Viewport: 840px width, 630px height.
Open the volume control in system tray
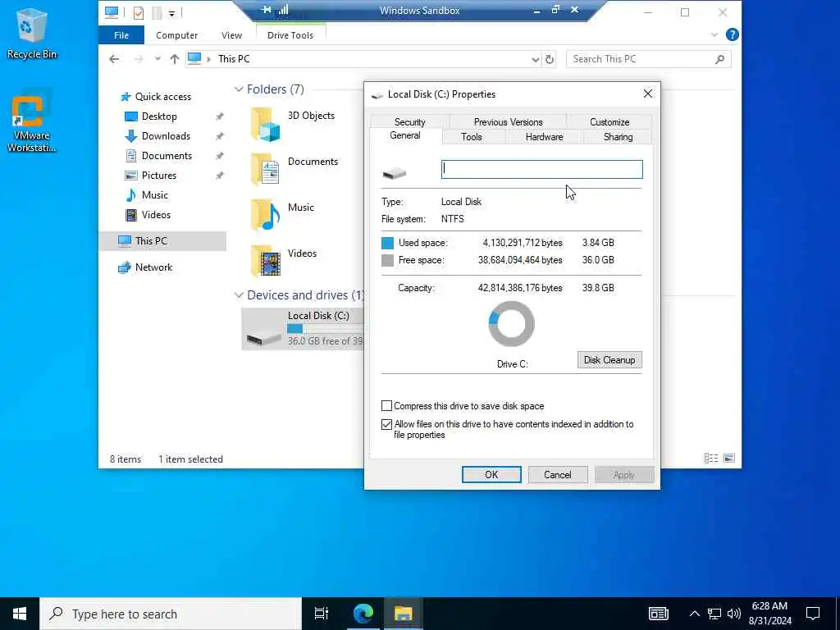734,614
